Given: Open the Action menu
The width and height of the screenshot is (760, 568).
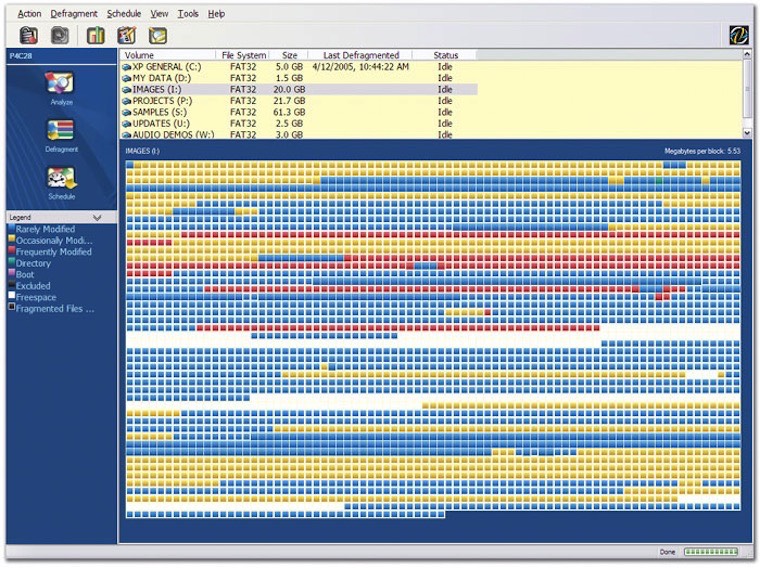Looking at the screenshot, I should coord(29,14).
